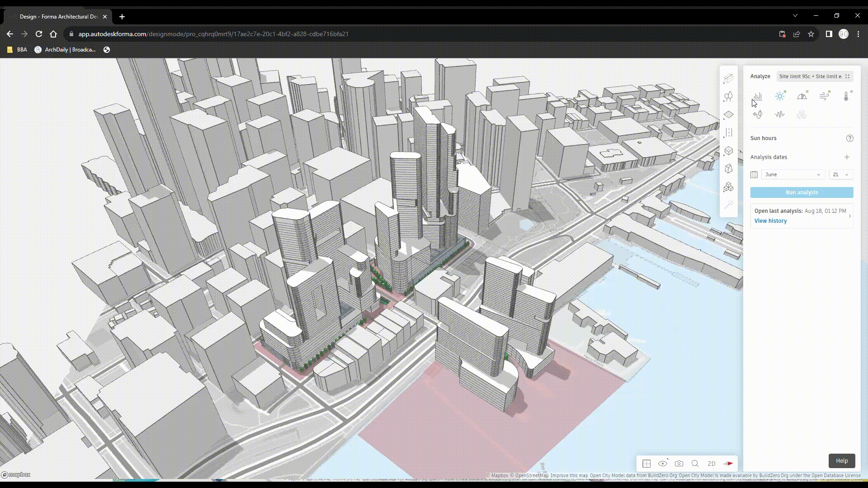Open the Area metrics bar chart icon
Viewport: 868px width, 488px height.
tap(758, 96)
